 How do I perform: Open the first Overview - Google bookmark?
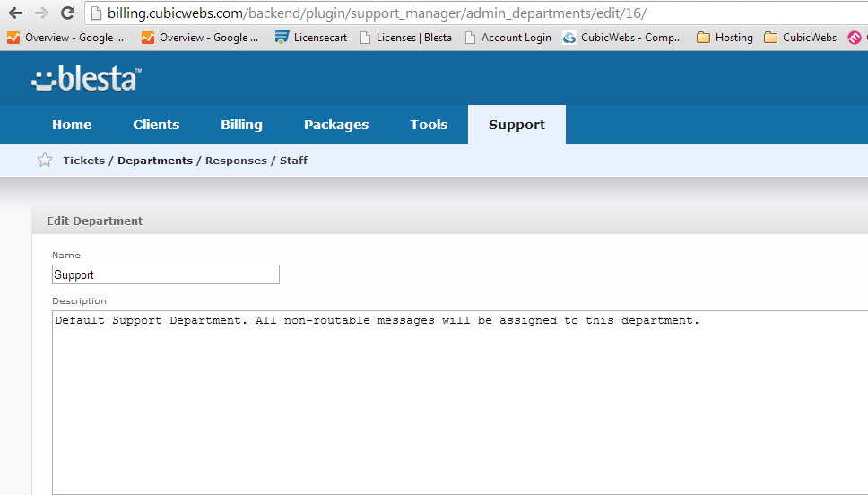click(x=65, y=38)
